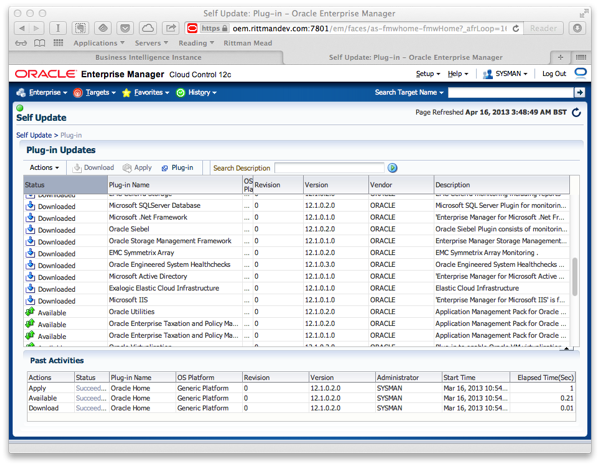Run the Search Description go icon

click(392, 168)
